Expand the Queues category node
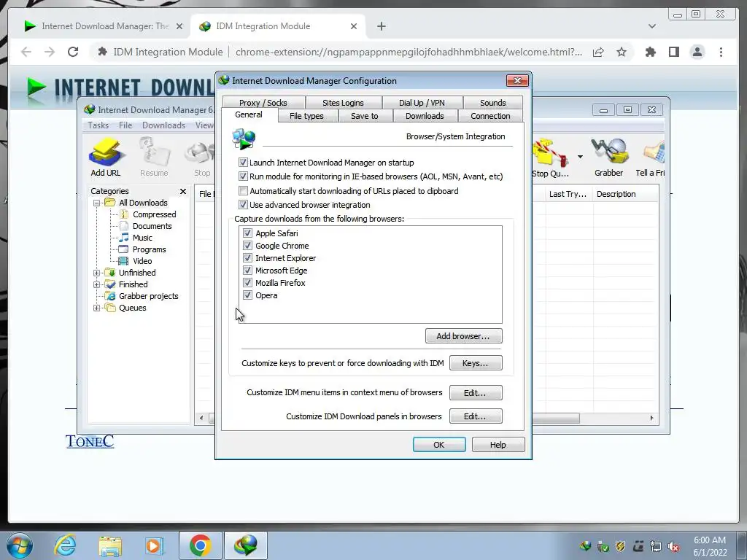The image size is (747, 560). click(97, 308)
